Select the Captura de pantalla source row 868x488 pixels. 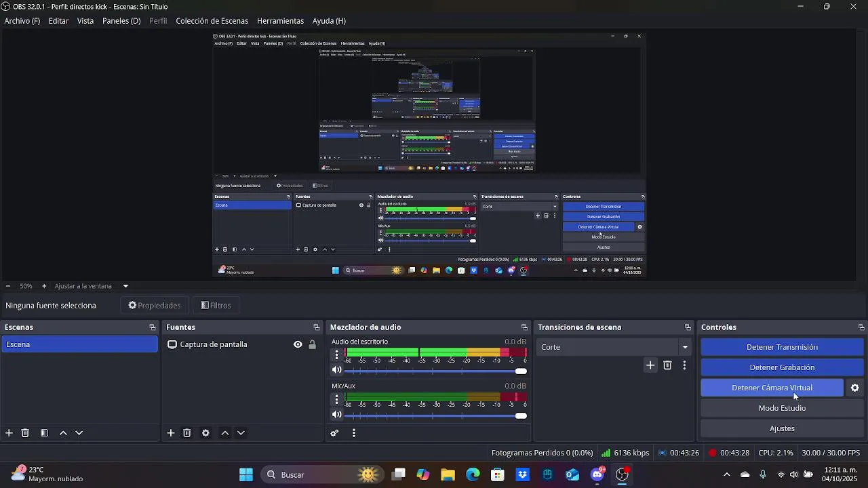[241, 344]
